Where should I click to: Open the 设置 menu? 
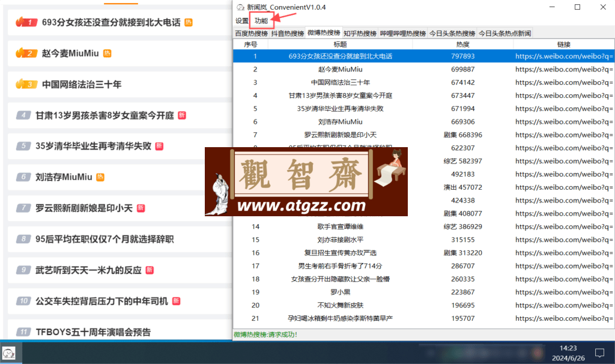[x=241, y=21]
